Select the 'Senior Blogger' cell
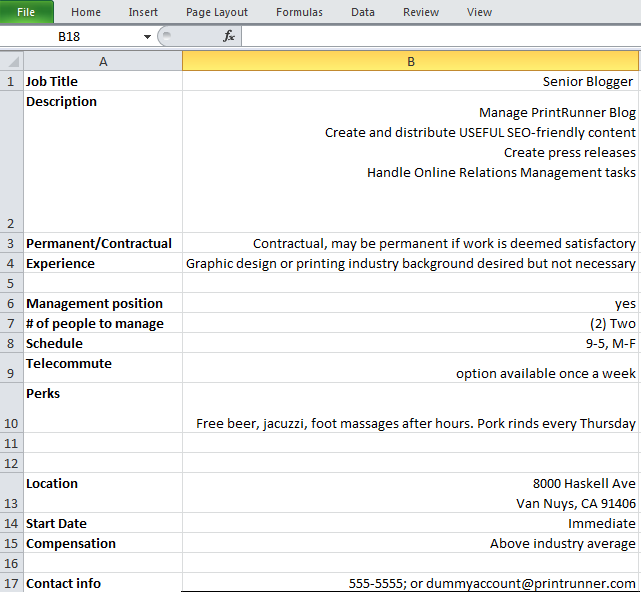 click(411, 81)
